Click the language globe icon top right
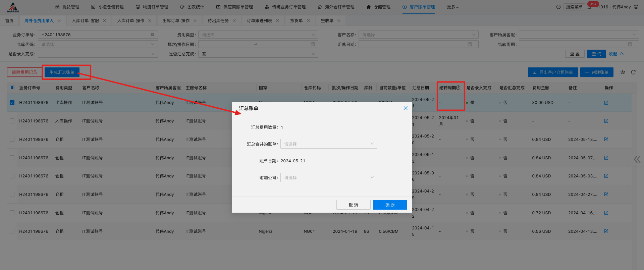644x270 pixels. [636, 7]
